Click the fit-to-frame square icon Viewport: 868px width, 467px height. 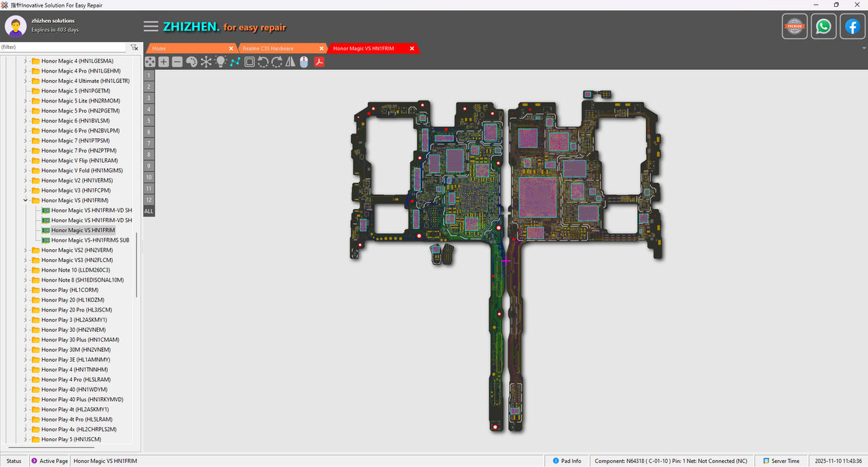249,62
